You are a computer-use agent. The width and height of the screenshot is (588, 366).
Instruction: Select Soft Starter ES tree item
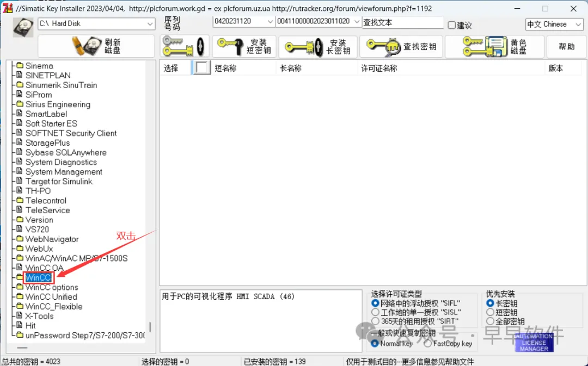pyautogui.click(x=51, y=123)
